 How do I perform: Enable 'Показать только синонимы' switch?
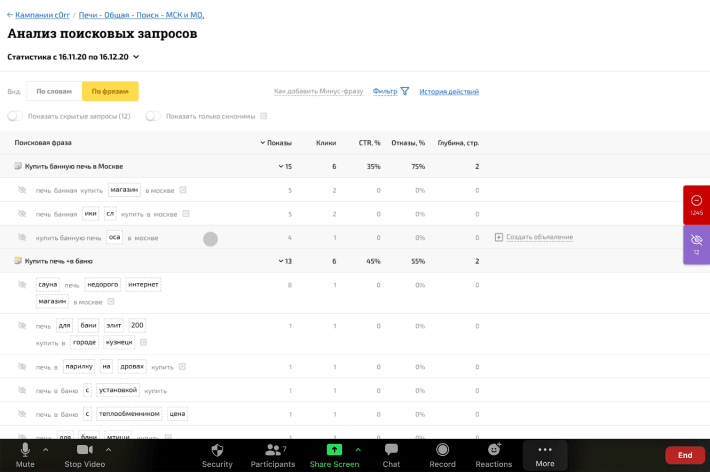tap(153, 116)
